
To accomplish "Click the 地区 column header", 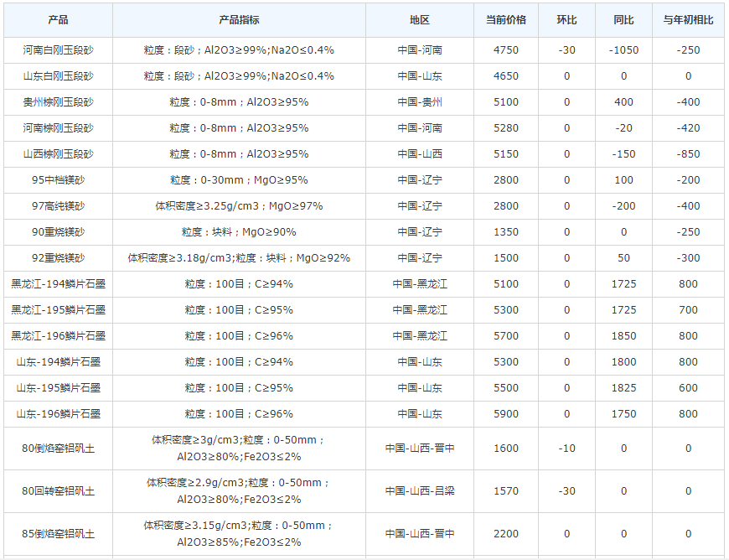I will point(420,20).
